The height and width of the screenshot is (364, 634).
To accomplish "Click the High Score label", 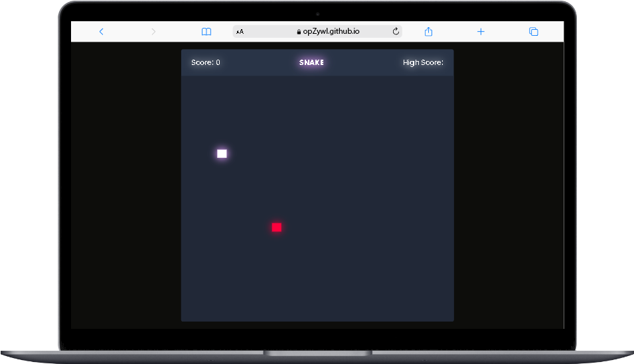I will (x=423, y=63).
